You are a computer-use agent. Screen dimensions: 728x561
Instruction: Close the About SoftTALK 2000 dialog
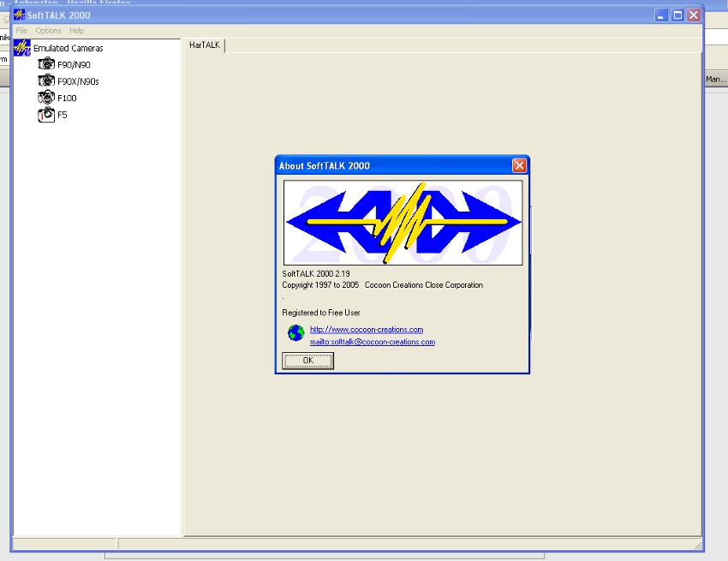click(x=519, y=165)
